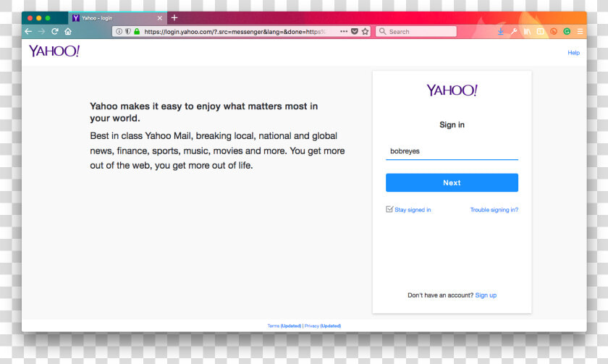The height and width of the screenshot is (364, 608).
Task: Open the Privacy (Updated) footer link
Action: pos(323,326)
